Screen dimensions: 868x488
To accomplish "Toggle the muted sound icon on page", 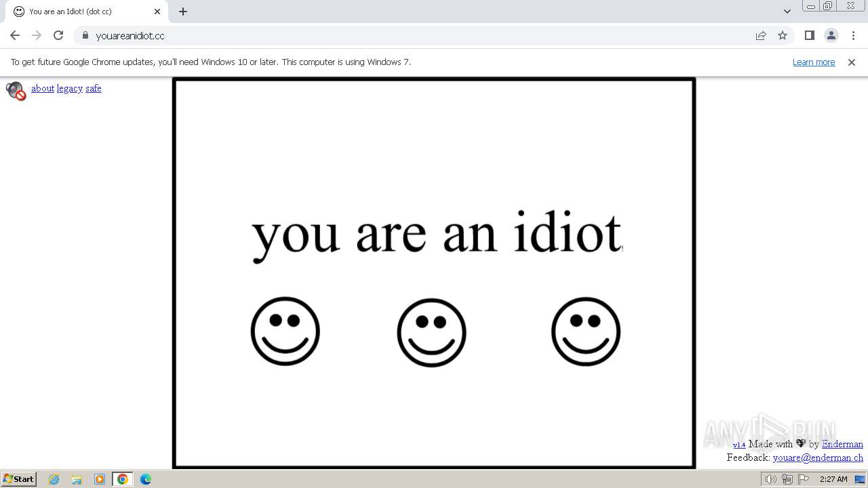I will 16,91.
